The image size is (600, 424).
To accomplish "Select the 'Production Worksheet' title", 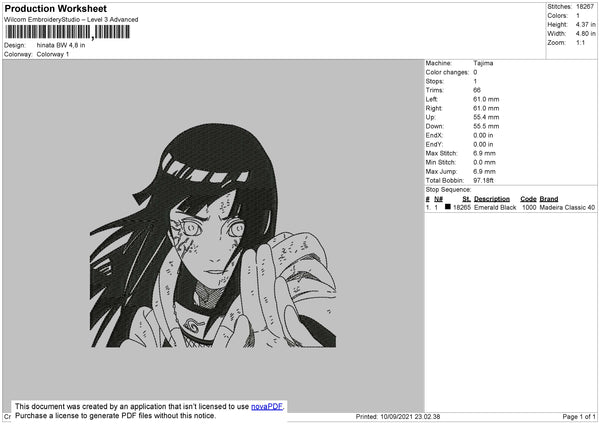I will tap(55, 8).
